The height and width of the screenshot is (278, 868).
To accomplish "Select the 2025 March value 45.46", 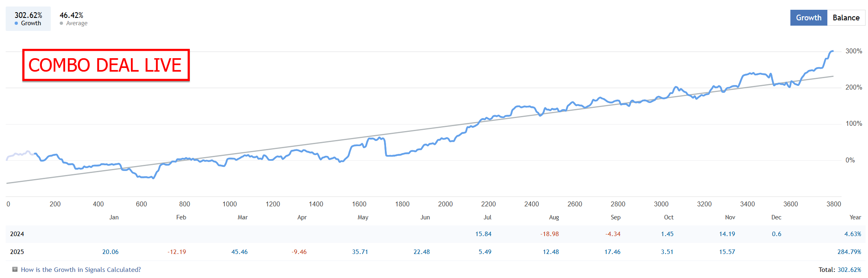I will coord(239,252).
